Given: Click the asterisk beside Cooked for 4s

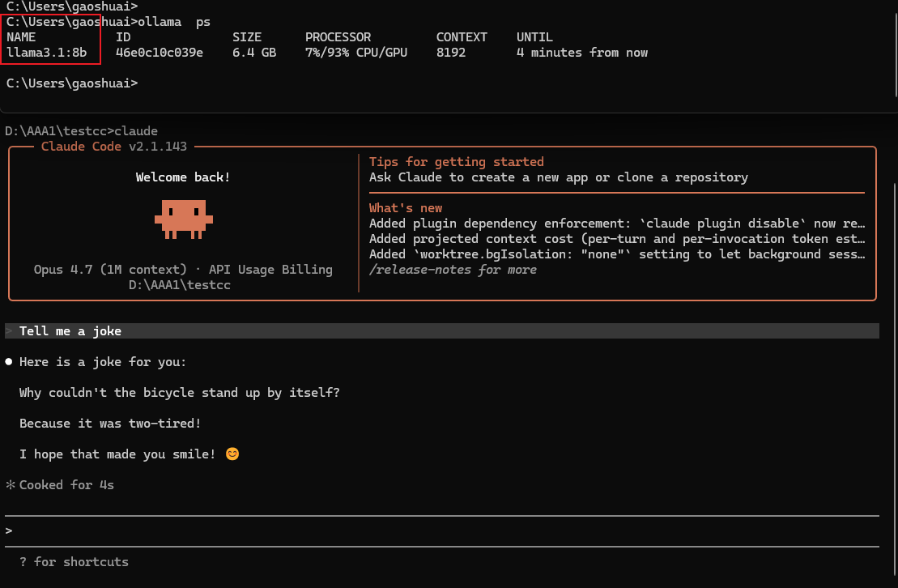Looking at the screenshot, I should pos(11,485).
